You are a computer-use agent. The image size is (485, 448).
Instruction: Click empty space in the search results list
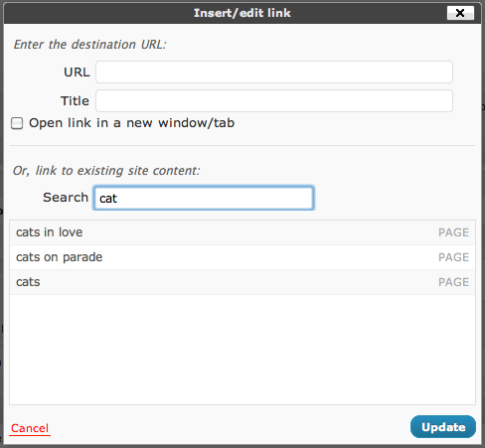242,350
